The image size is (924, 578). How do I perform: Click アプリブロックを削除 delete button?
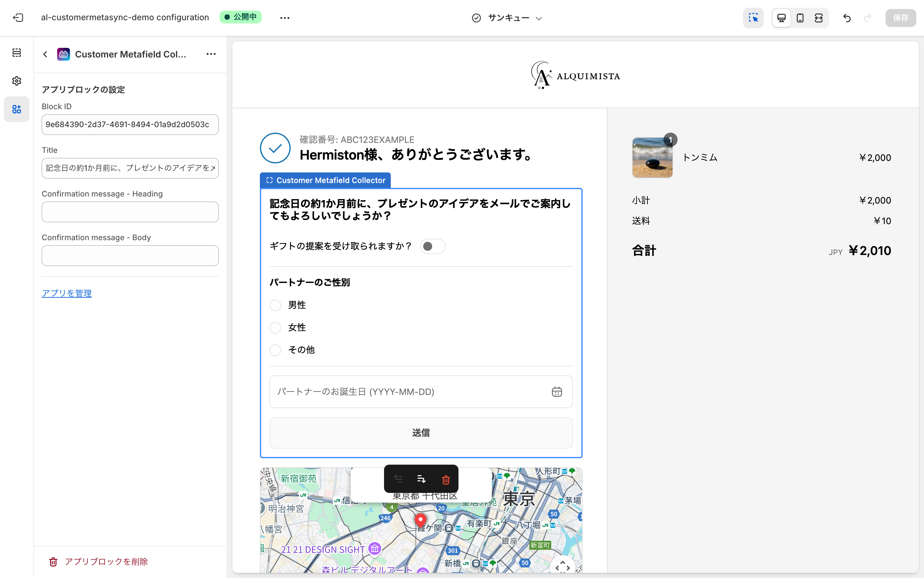pyautogui.click(x=98, y=562)
